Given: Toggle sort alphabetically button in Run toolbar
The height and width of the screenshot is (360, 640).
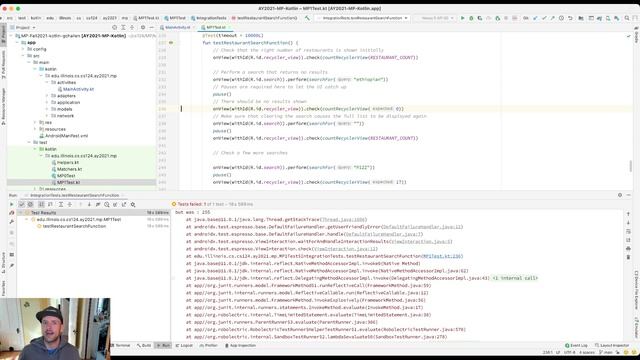Looking at the screenshot, I should tap(41, 204).
